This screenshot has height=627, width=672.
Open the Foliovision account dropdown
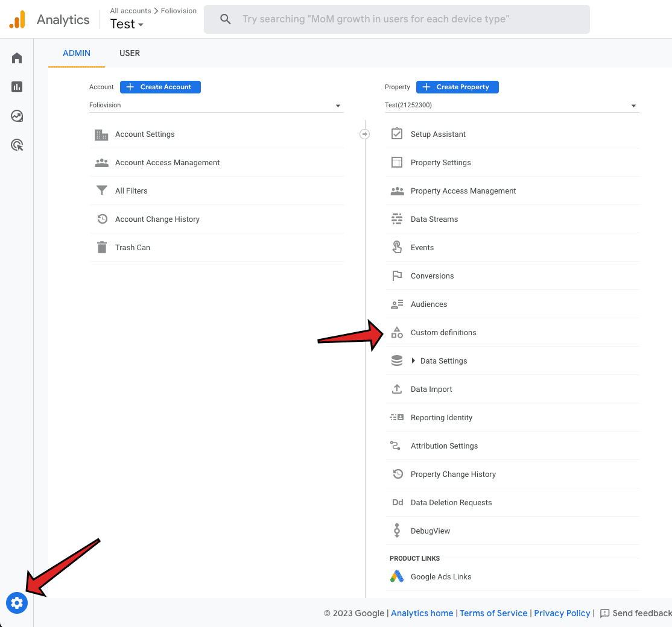[x=216, y=106]
